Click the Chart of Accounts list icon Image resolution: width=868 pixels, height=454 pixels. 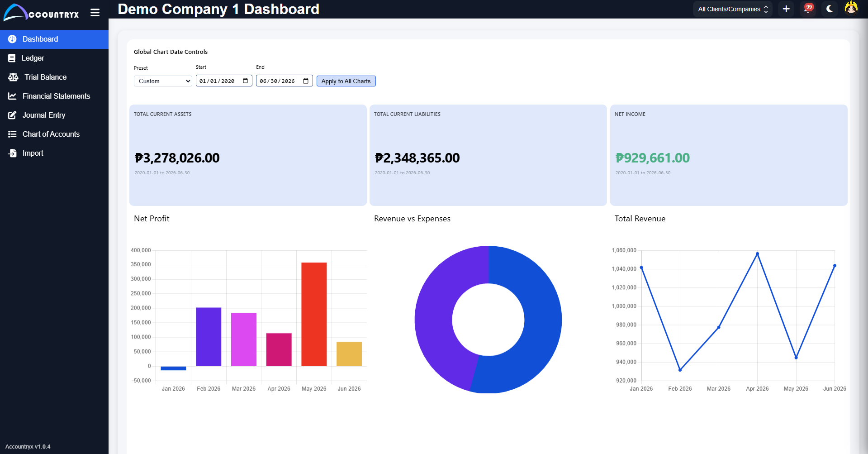click(12, 134)
